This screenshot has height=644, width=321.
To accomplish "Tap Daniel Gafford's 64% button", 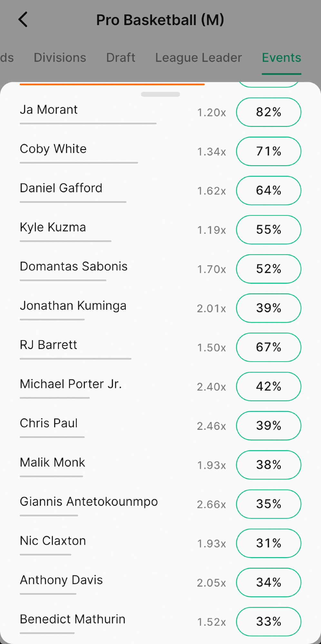I will coord(268,191).
